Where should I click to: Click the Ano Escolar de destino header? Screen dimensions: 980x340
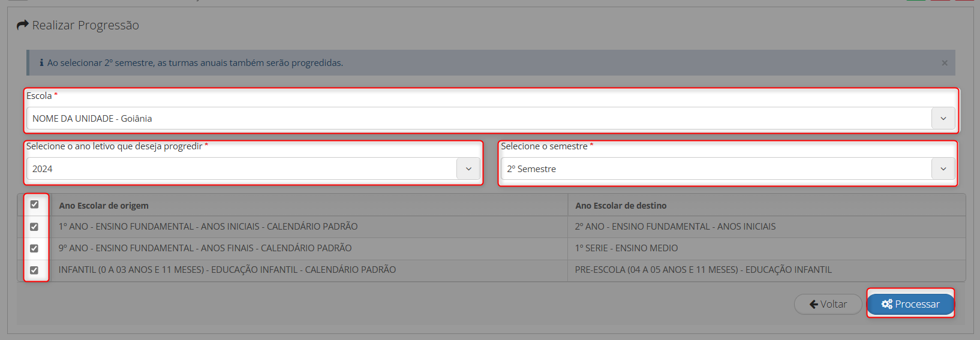pyautogui.click(x=621, y=206)
